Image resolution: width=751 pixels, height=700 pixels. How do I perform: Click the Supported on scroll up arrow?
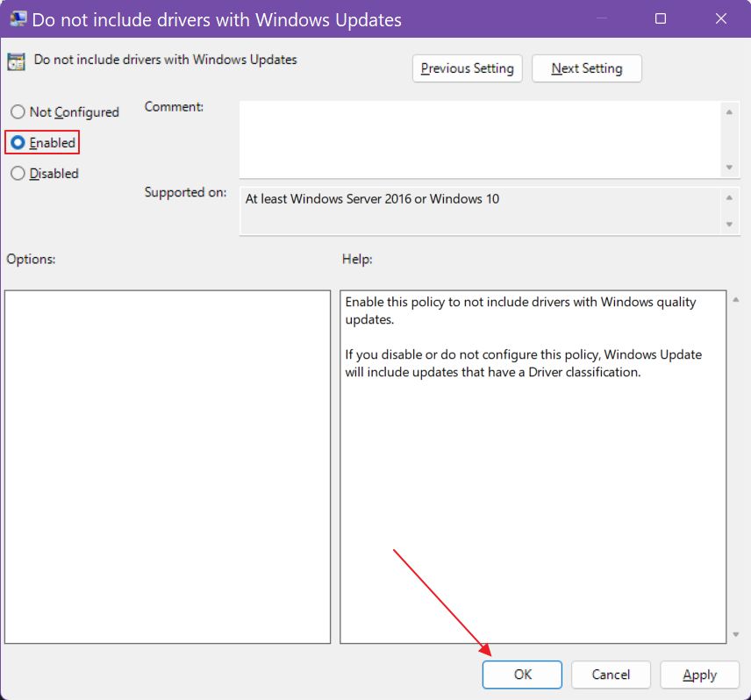[729, 197]
